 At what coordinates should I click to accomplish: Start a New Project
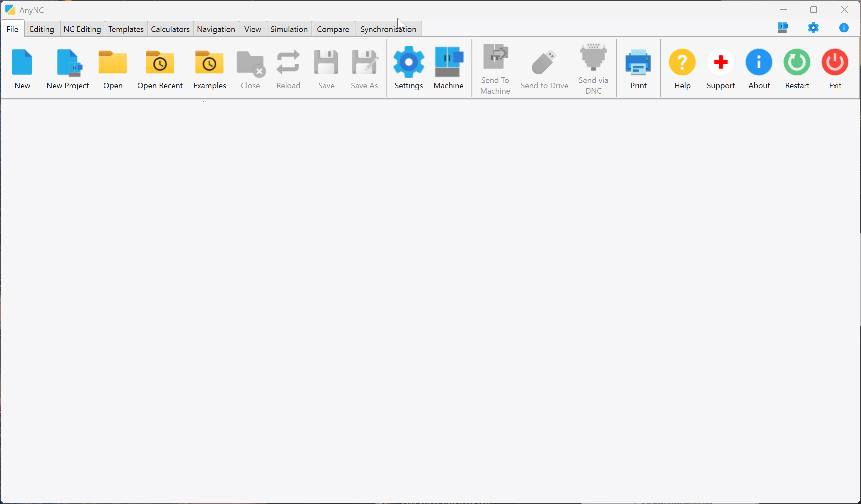point(69,62)
